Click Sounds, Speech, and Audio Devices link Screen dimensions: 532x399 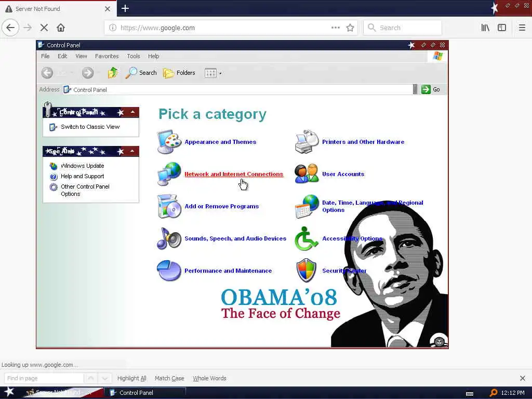pyautogui.click(x=235, y=238)
